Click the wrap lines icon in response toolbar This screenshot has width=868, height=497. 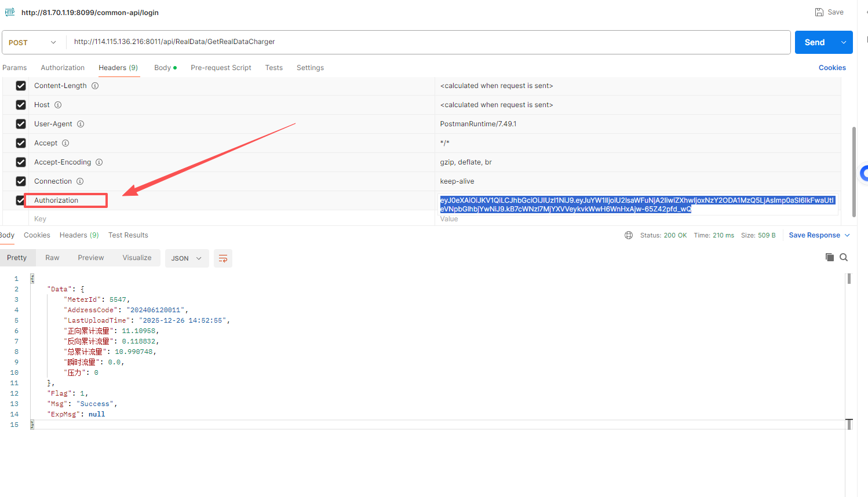tap(223, 258)
